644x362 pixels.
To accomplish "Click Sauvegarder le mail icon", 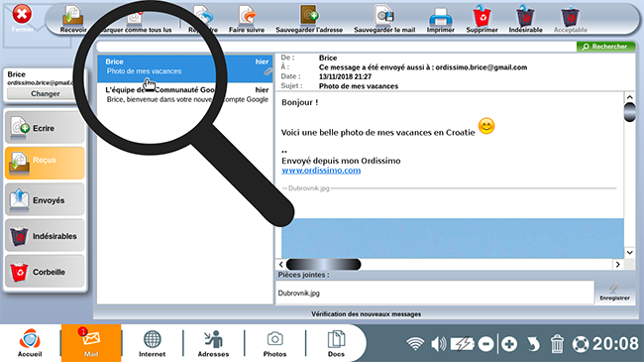I will [x=384, y=19].
